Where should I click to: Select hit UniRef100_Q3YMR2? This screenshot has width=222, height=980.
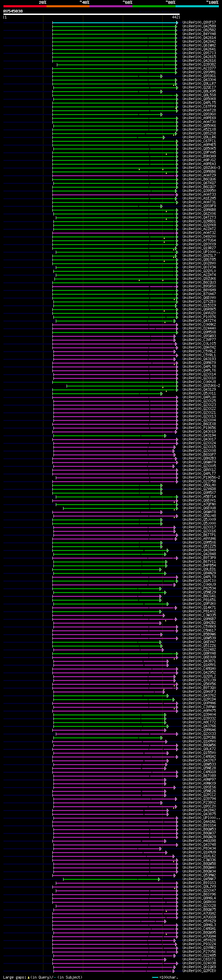pyautogui.click(x=199, y=948)
